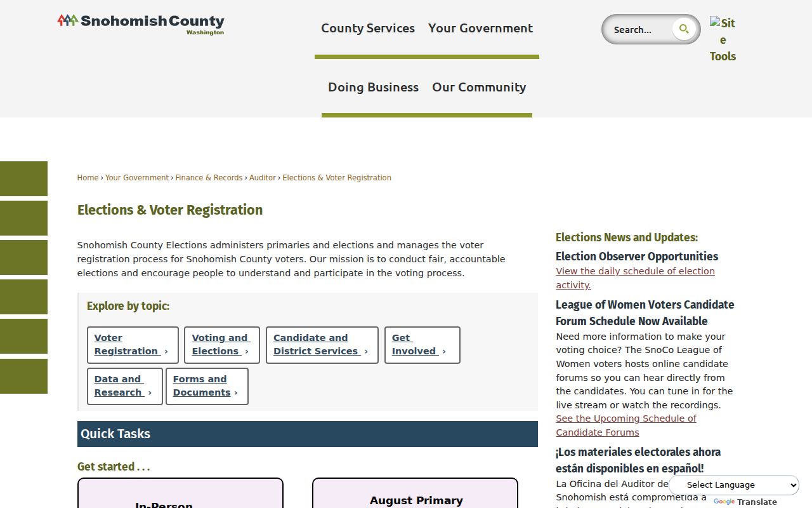Open Our Community menu
This screenshot has width=812, height=508.
click(479, 87)
